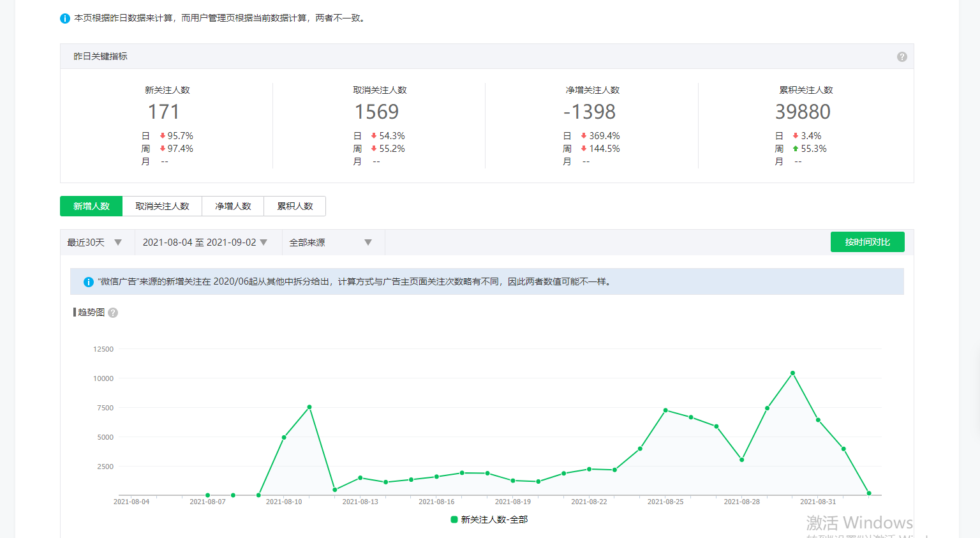Click the question mark icon beside 趋势图
Screen dimensions: 980x538
pos(113,313)
